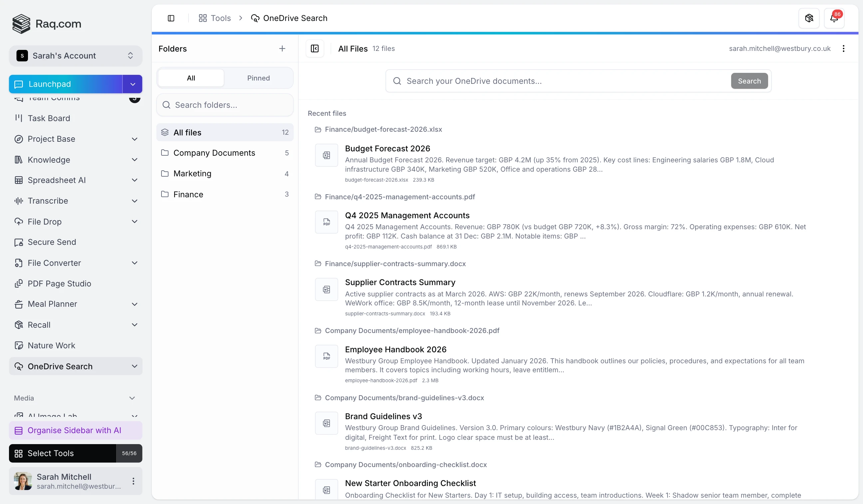The width and height of the screenshot is (863, 504).
Task: Open the Finance/budget-forecast-2026.xlsx link
Action: pyautogui.click(x=384, y=129)
